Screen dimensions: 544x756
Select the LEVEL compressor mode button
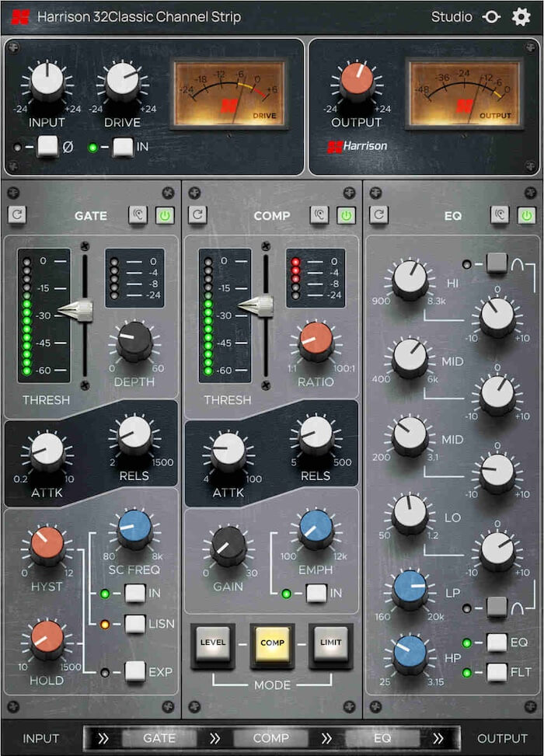pos(212,643)
